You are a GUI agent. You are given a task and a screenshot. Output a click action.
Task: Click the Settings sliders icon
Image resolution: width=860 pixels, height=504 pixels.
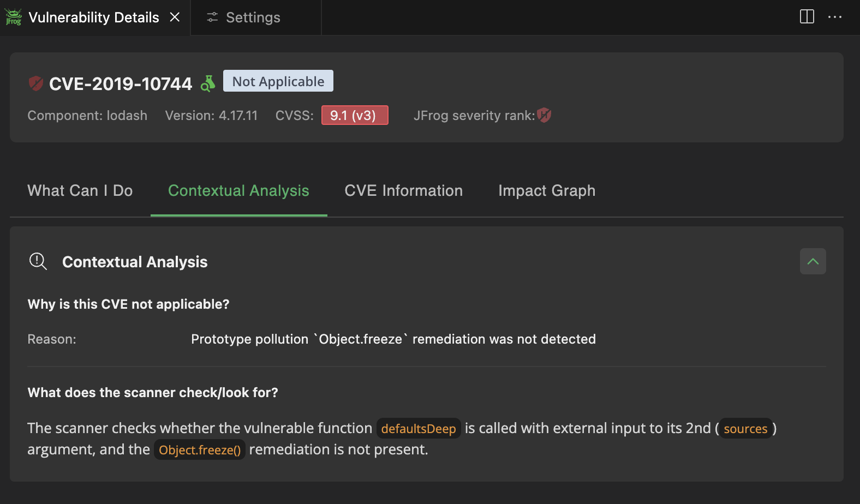tap(212, 17)
